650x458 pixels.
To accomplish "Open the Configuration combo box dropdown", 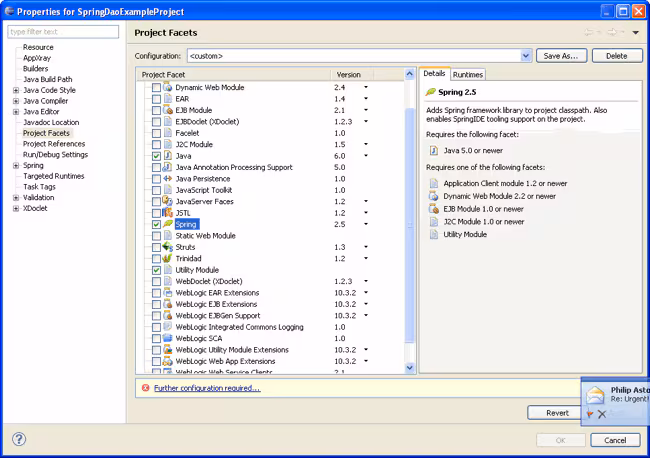I will coord(526,56).
